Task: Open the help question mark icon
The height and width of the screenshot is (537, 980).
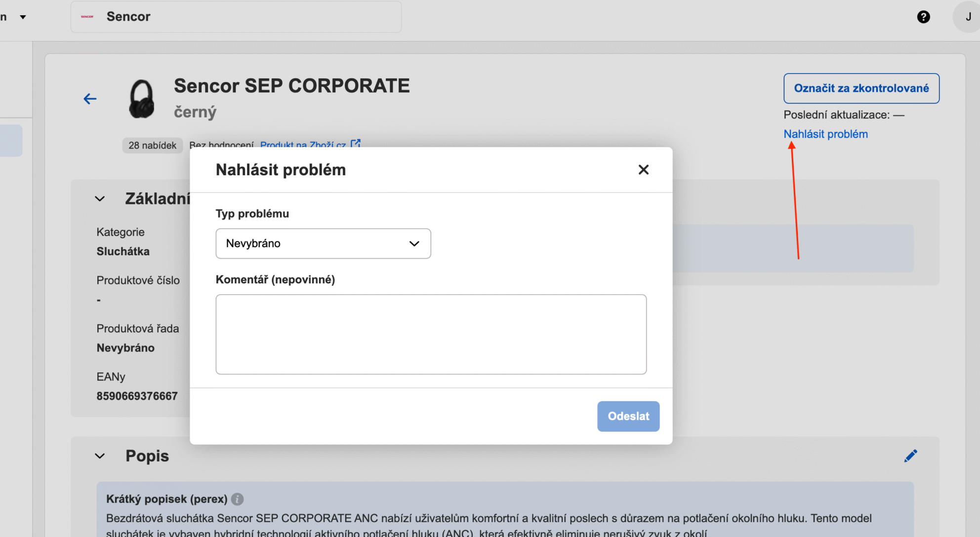Action: (923, 17)
